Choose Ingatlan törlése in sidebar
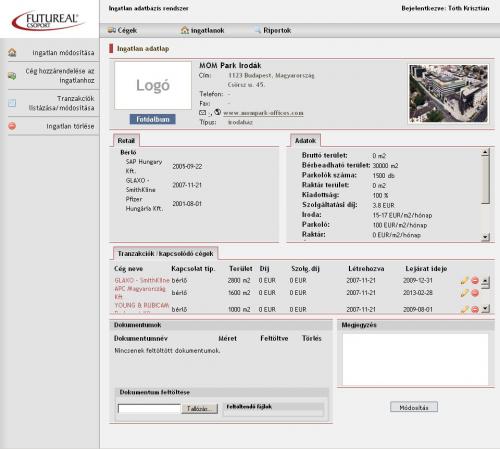500x449 pixels. click(x=70, y=126)
